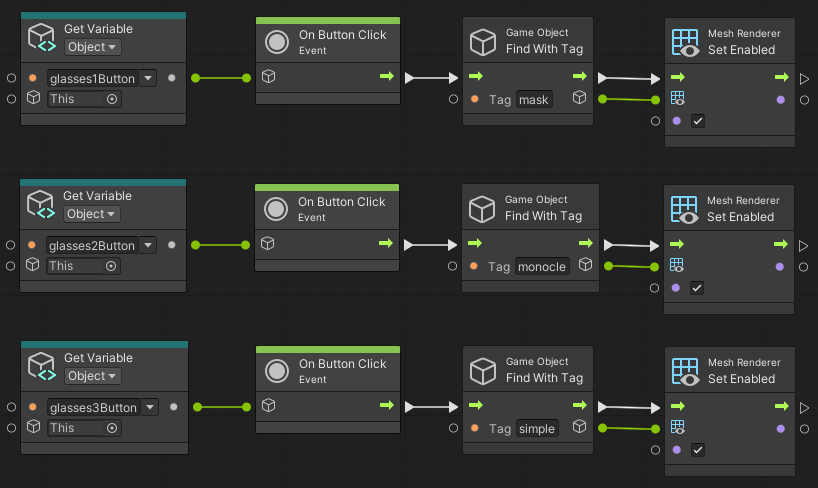Toggle enabled checkbox in monocle row Set Enabled
This screenshot has width=818, height=488.
click(697, 288)
